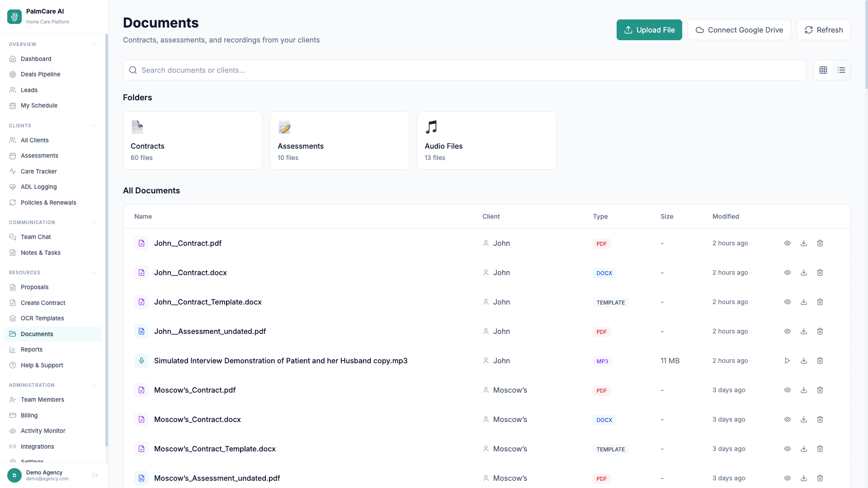Image resolution: width=868 pixels, height=488 pixels.
Task: Open Reports from the sidebar
Action: 32,349
